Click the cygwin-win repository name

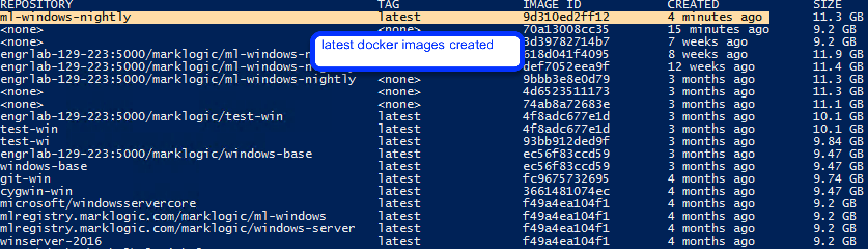(x=36, y=191)
